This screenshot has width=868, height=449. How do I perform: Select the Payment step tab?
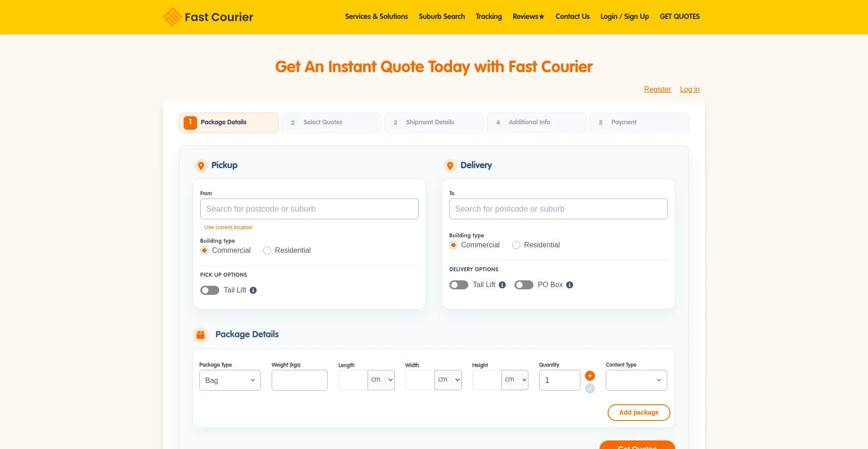639,123
